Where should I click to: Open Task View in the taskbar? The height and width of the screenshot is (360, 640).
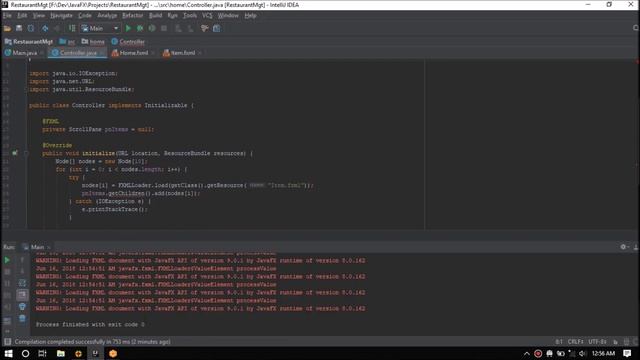point(42,353)
